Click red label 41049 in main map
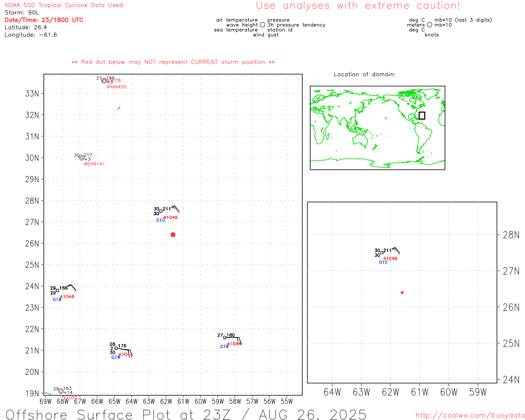 (x=171, y=217)
